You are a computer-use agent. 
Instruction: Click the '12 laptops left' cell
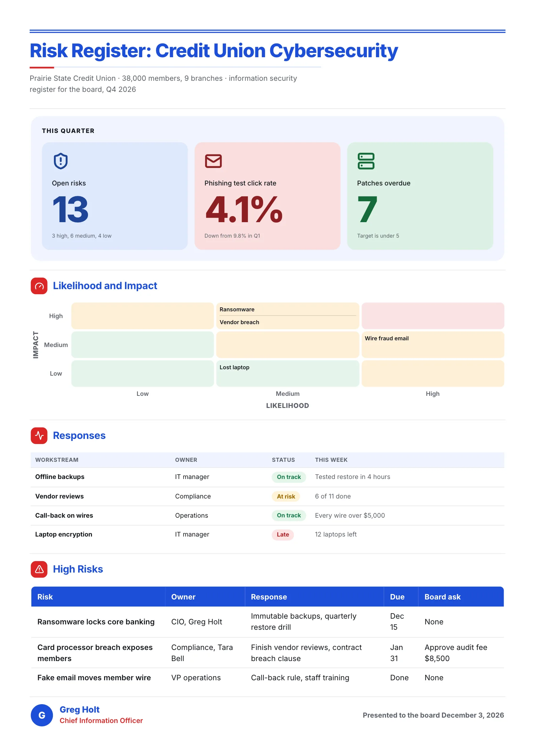click(336, 535)
